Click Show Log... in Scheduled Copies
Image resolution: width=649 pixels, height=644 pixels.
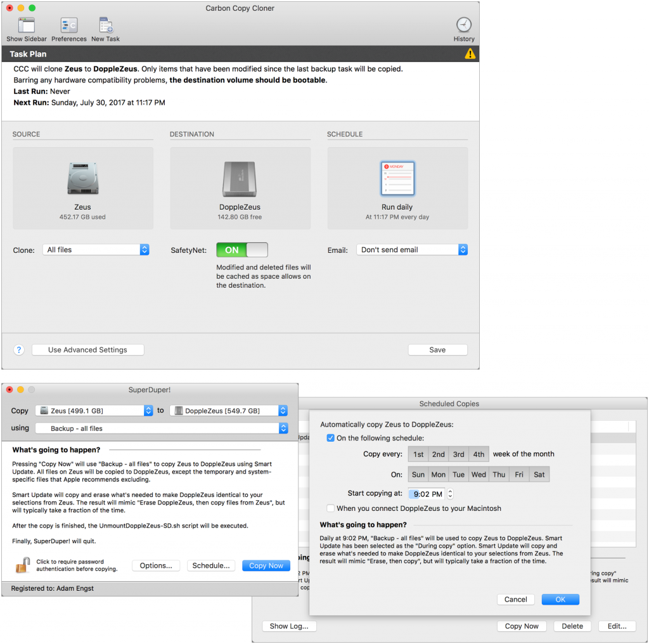(289, 626)
